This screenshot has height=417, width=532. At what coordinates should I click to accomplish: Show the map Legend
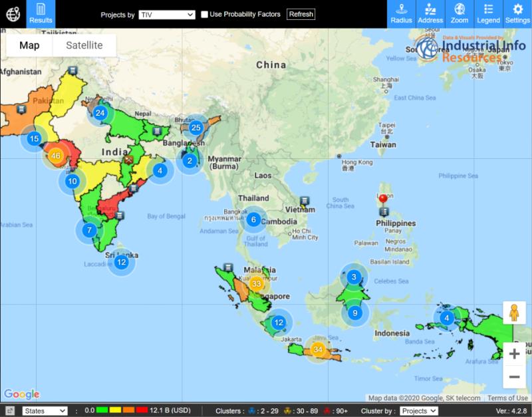488,13
